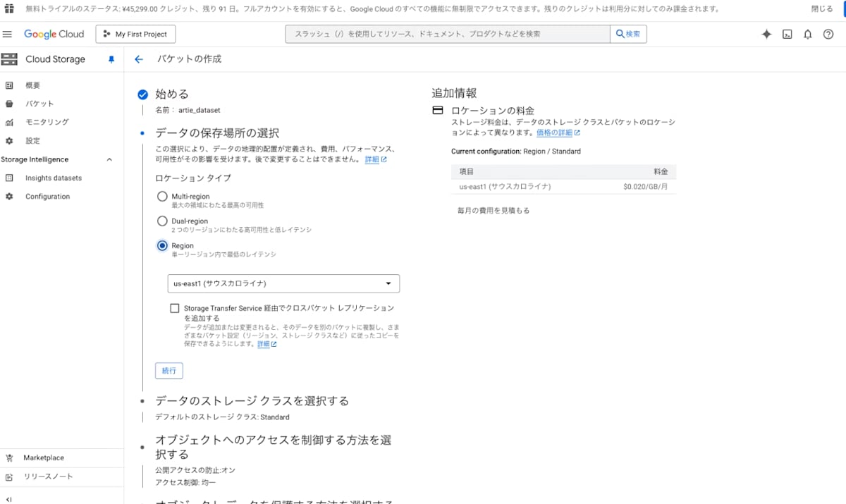This screenshot has height=504, width=846.
Task: Click the Configuration gear icon
Action: click(9, 197)
